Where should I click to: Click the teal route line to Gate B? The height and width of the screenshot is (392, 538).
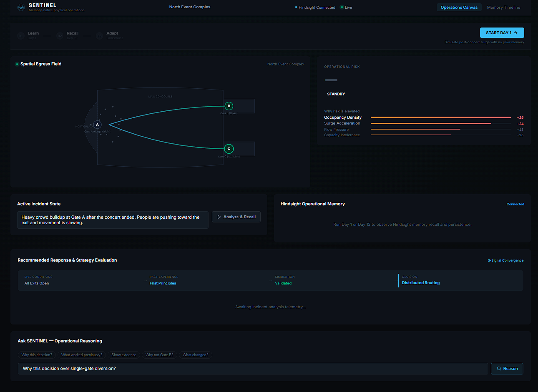click(167, 112)
